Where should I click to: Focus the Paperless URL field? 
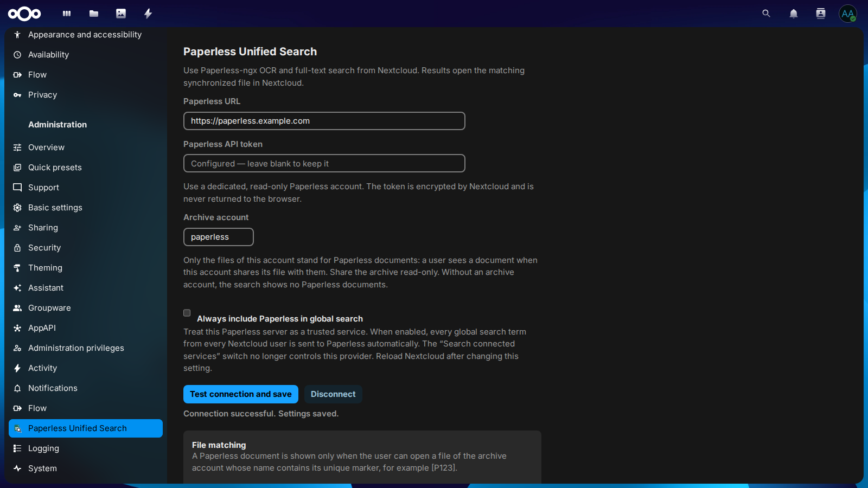324,121
